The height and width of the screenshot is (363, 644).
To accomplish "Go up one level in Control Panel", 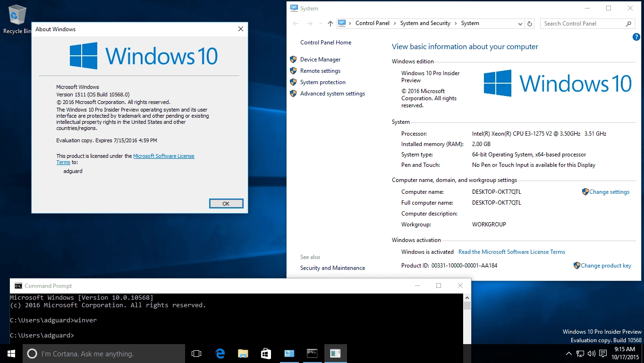I will (x=330, y=24).
